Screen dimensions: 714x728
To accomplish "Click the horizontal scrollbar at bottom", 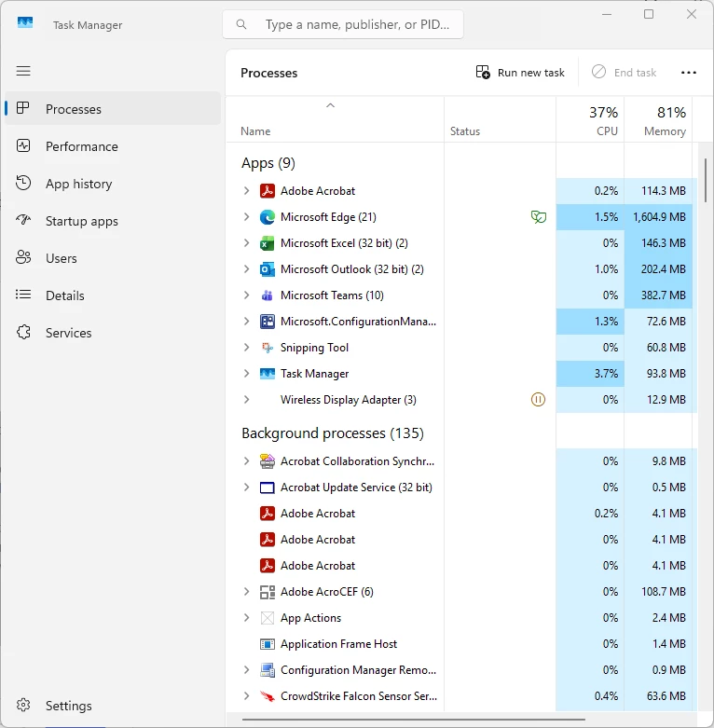I will 413,720.
